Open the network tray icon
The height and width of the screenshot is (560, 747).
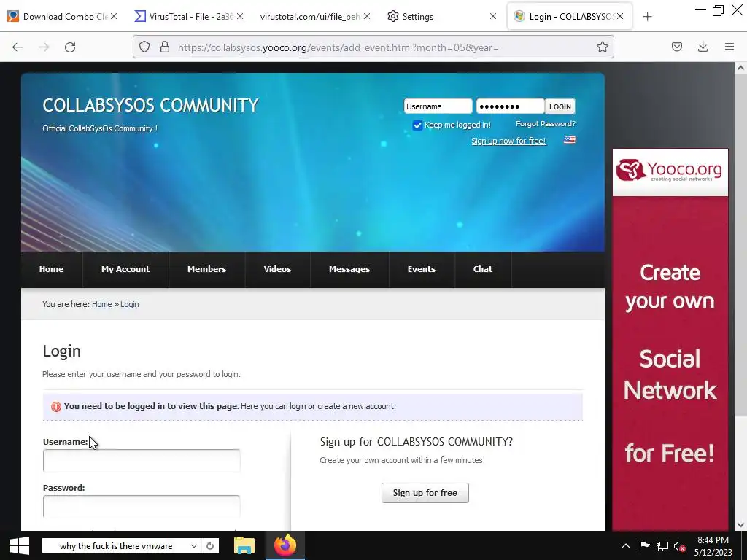(662, 546)
